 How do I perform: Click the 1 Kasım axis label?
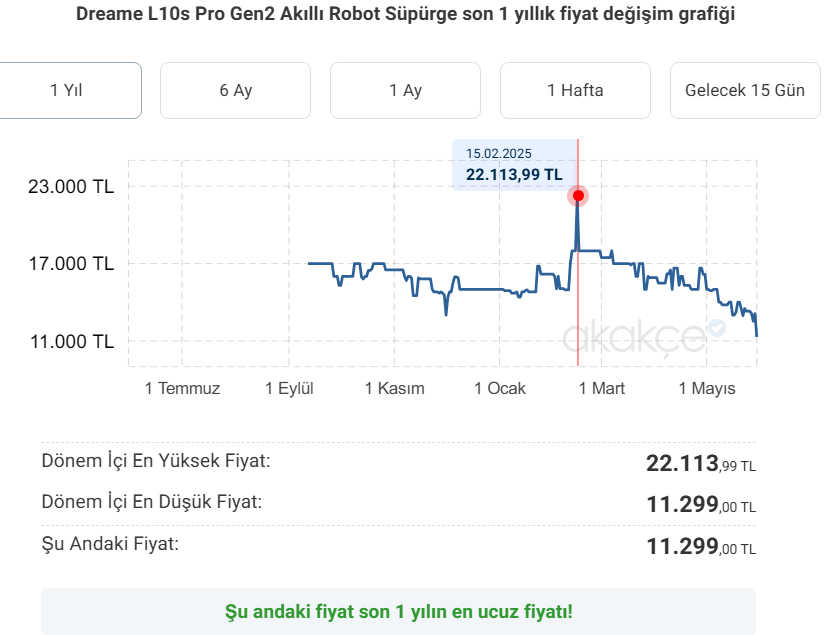[395, 389]
